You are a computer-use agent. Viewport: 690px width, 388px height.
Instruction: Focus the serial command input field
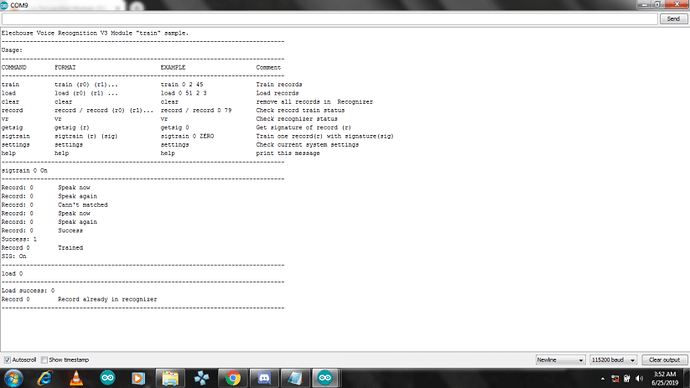[x=330, y=19]
